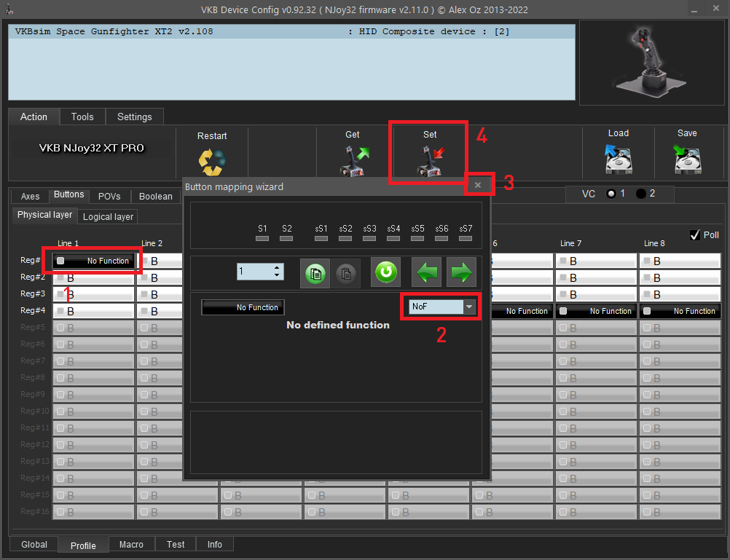Minimize the VKB Device Config window
The width and height of the screenshot is (730, 560).
click(x=694, y=9)
